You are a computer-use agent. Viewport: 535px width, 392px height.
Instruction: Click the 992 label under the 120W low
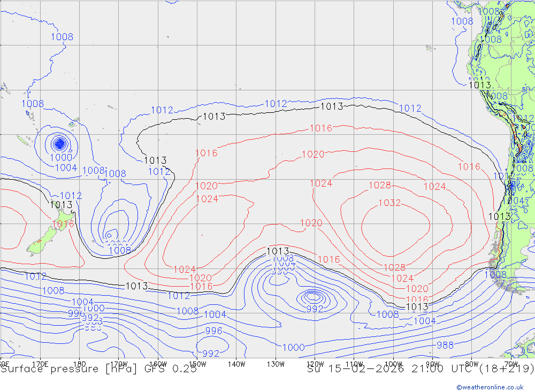coord(315,309)
